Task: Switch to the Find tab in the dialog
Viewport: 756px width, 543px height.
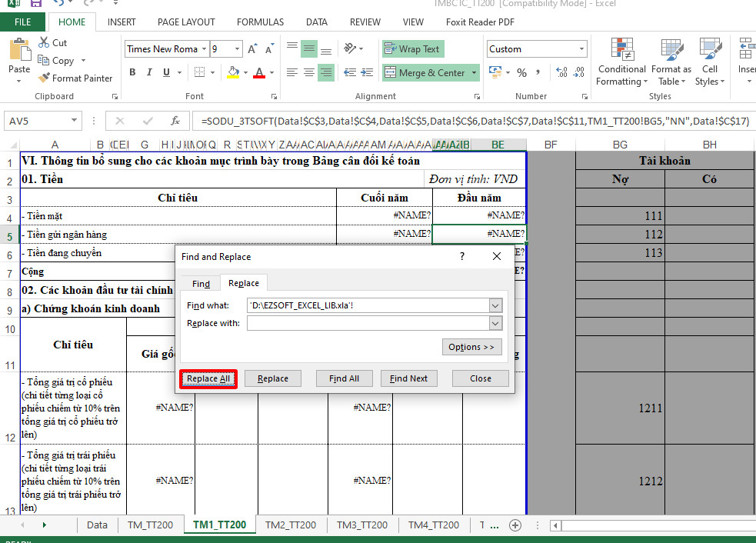Action: [201, 284]
